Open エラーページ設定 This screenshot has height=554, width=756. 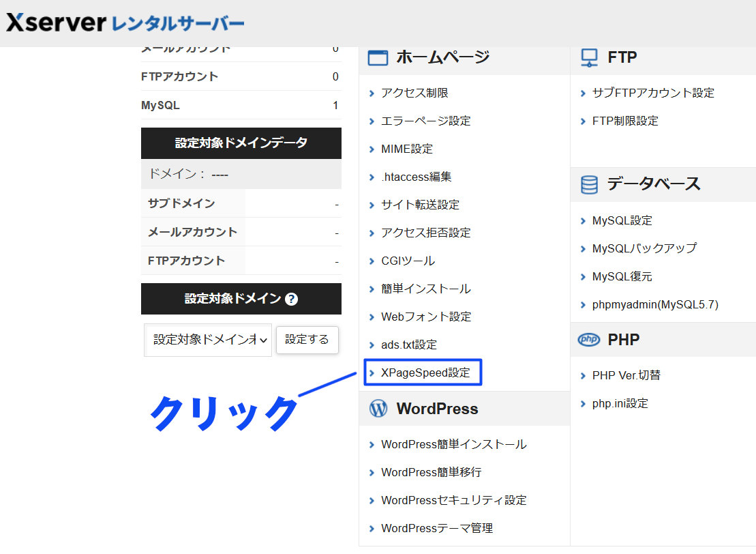(x=426, y=121)
